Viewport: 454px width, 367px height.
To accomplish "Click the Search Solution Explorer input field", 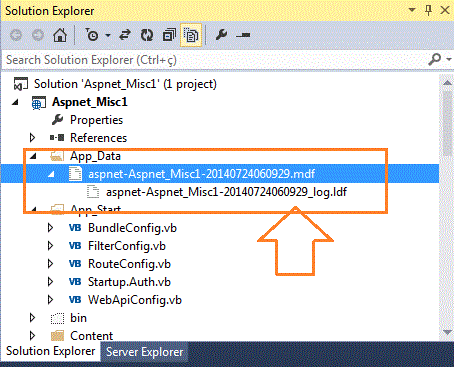I will (213, 60).
